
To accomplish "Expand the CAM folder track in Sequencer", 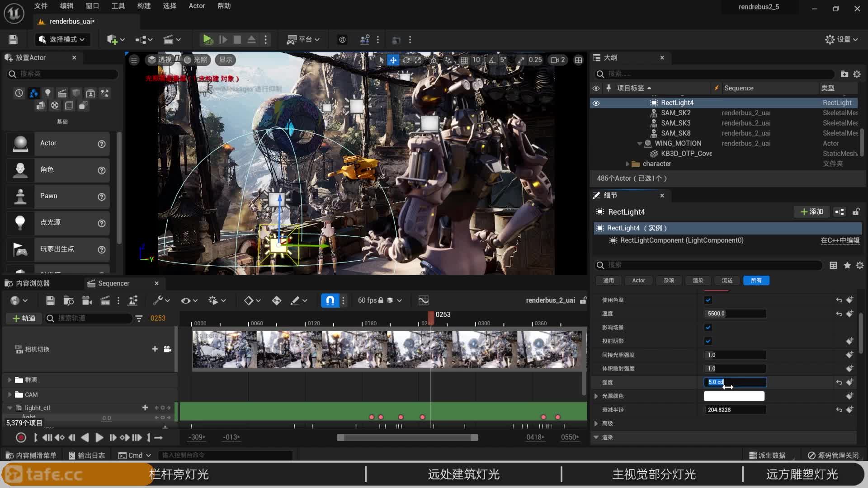I will [9, 395].
